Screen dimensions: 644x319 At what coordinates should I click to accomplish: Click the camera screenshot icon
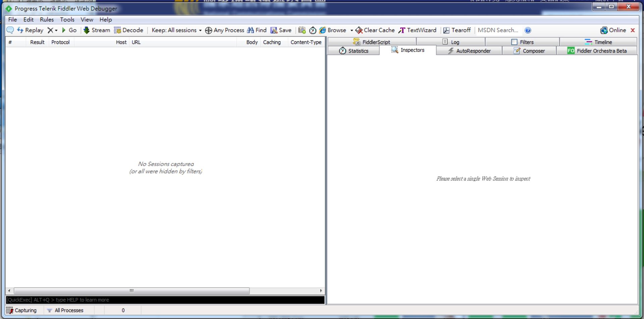[302, 30]
